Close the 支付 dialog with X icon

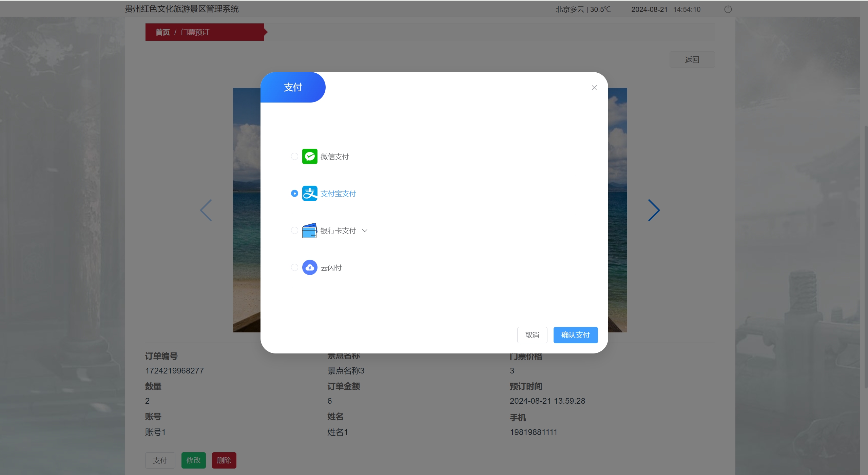pyautogui.click(x=594, y=88)
